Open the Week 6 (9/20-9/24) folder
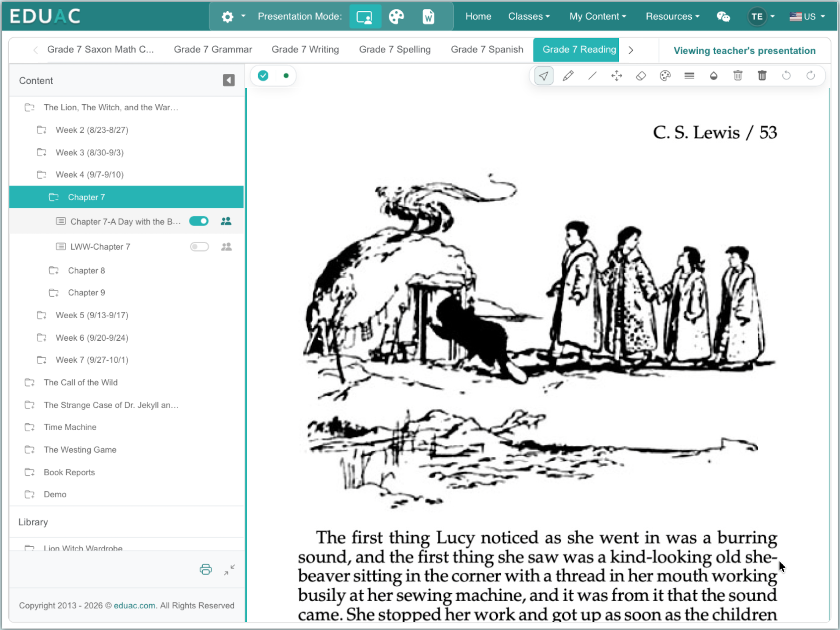Screen dimensions: 840x630 (92, 338)
